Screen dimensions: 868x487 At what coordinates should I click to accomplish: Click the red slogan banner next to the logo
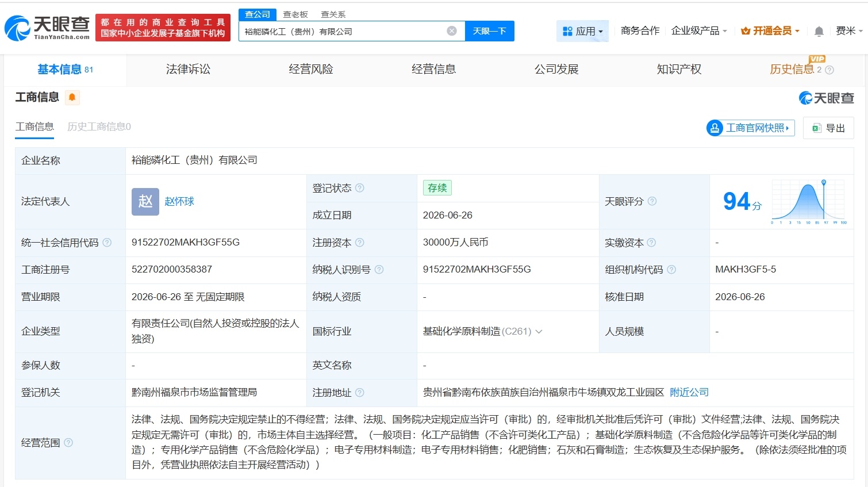[x=163, y=28]
